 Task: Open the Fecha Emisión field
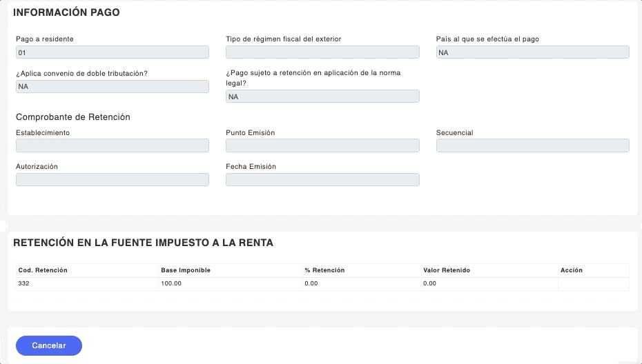click(322, 179)
